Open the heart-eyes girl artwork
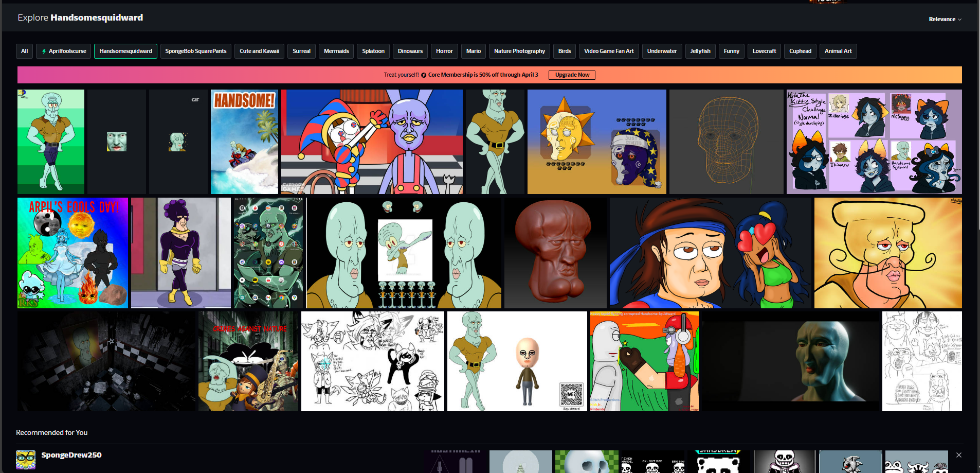Image resolution: width=980 pixels, height=473 pixels. 711,253
